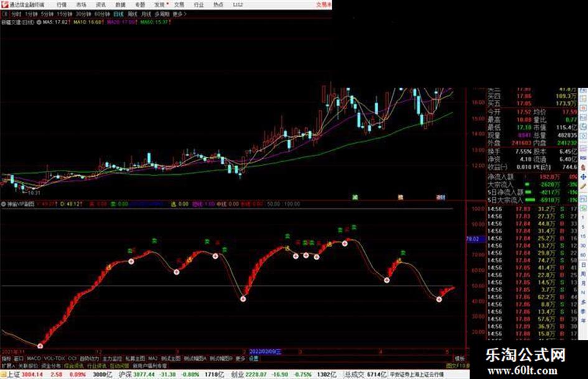Screen dimensions: 588x379
Task: Select the 日线 period tab
Action: point(118,14)
